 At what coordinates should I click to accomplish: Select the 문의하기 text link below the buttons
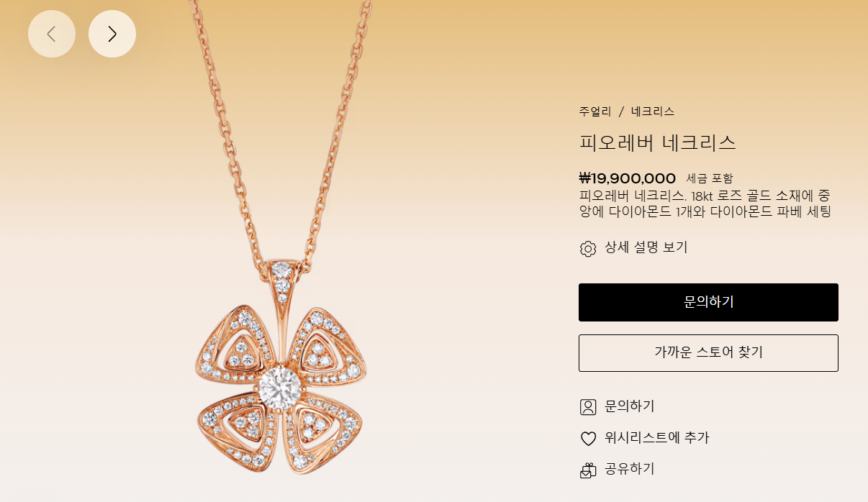[x=630, y=406]
